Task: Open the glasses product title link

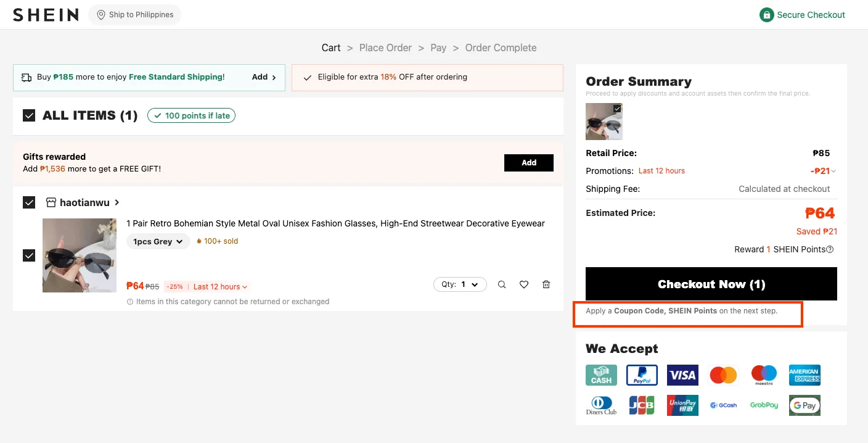Action: coord(335,223)
